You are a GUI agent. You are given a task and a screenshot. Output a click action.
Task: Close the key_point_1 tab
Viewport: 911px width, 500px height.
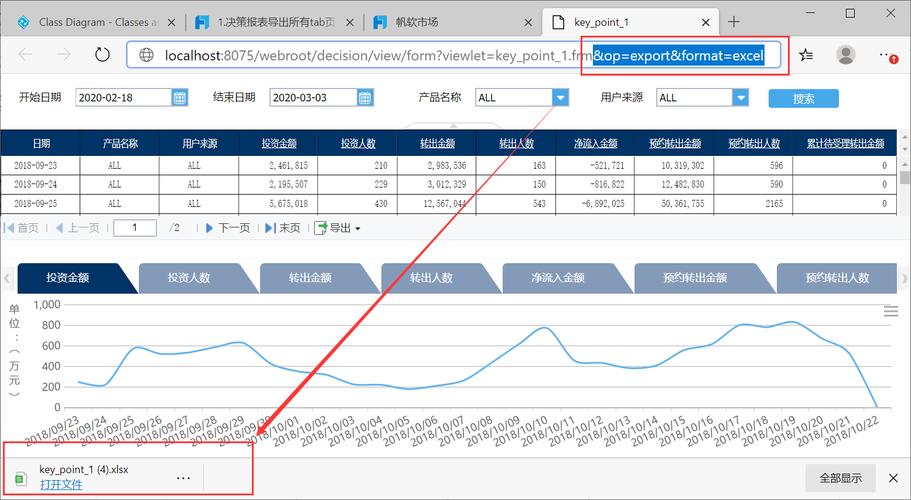click(705, 23)
